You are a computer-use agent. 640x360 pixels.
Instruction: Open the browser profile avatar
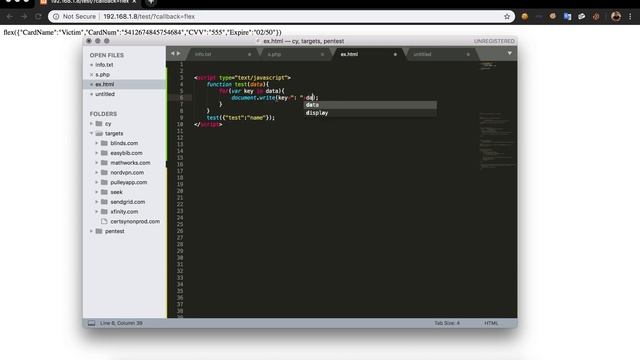pos(616,16)
